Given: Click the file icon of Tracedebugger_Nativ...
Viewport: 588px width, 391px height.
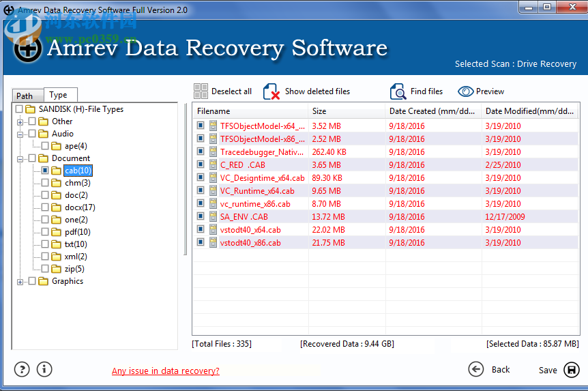Looking at the screenshot, I should coord(213,151).
